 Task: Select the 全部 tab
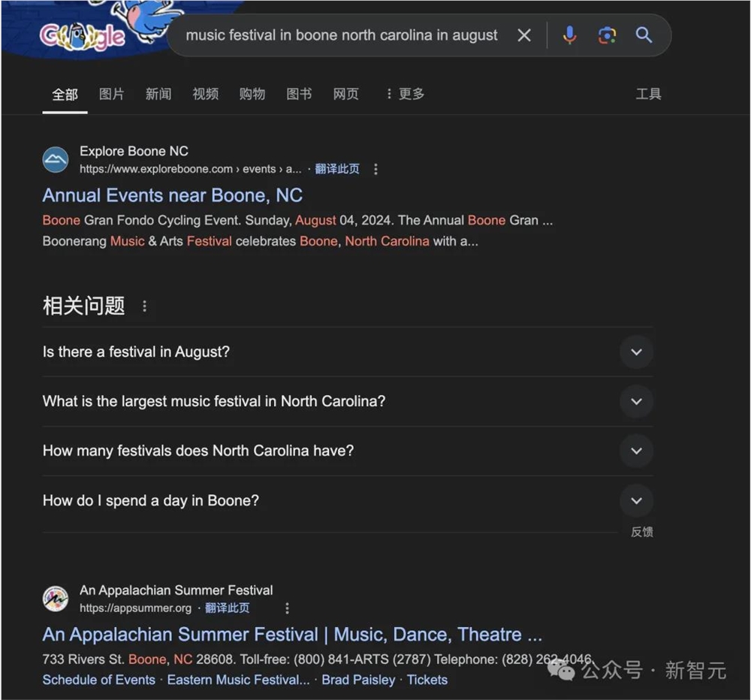pyautogui.click(x=65, y=94)
